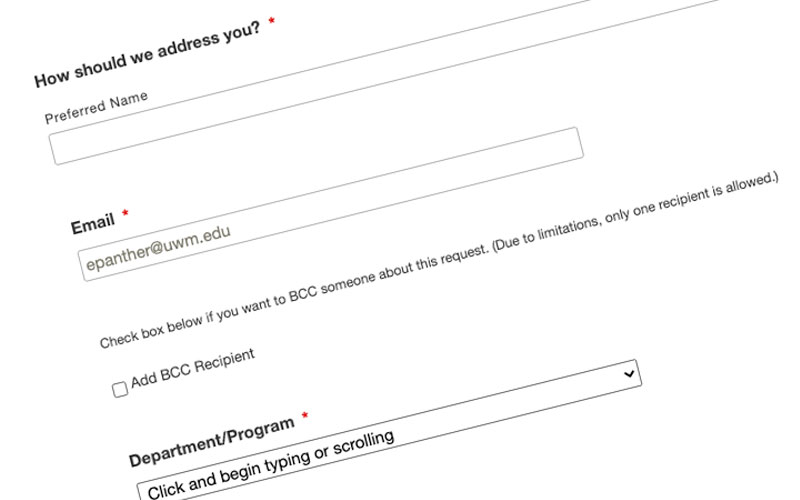Click the empty right end of the Preferred Name box

[x=540, y=138]
